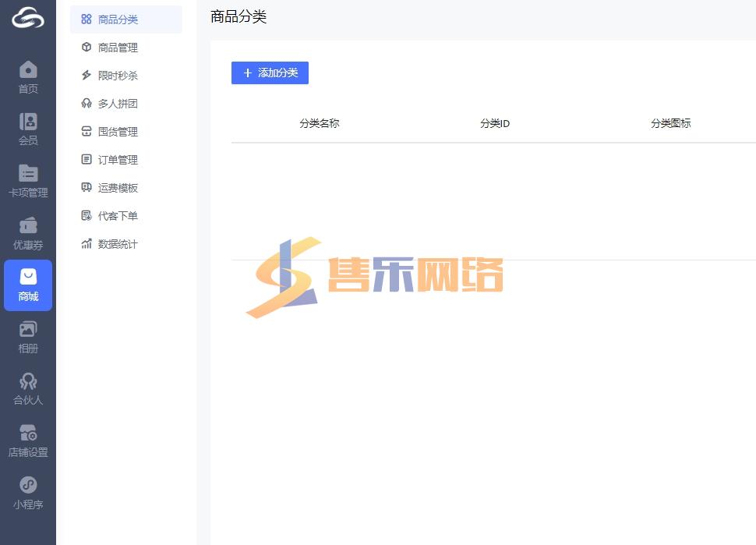The image size is (756, 545).
Task: Click the 店铺设置 sidebar label
Action: [28, 452]
